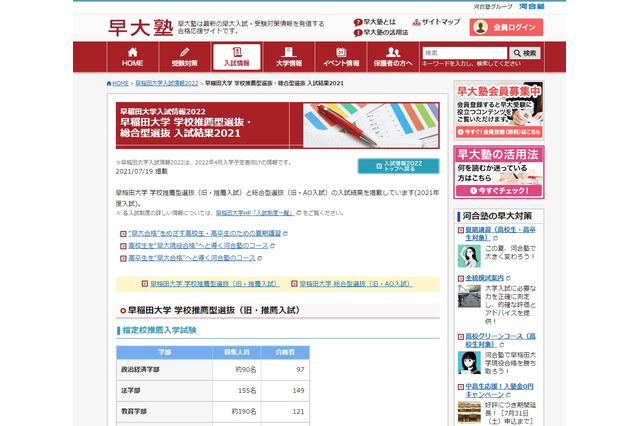Click the 149 value in 法学部 row
This screenshot has width=640, height=426.
tap(298, 390)
